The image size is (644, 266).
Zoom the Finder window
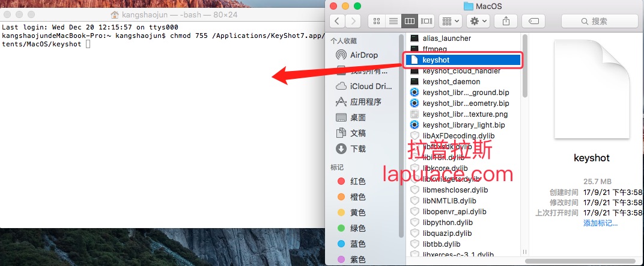tap(357, 6)
